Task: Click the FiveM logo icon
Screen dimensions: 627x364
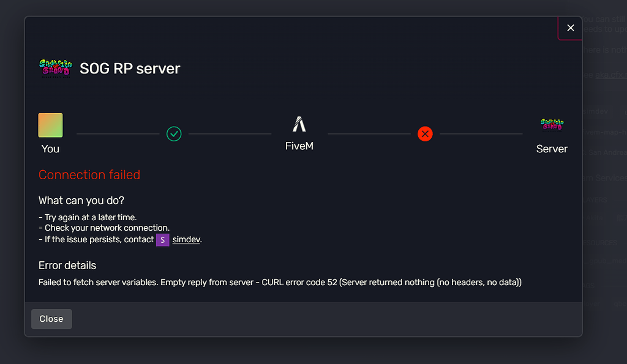Action: click(299, 124)
